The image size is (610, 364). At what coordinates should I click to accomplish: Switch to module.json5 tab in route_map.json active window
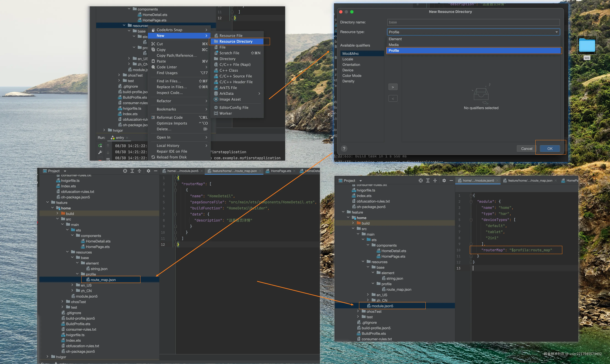182,171
